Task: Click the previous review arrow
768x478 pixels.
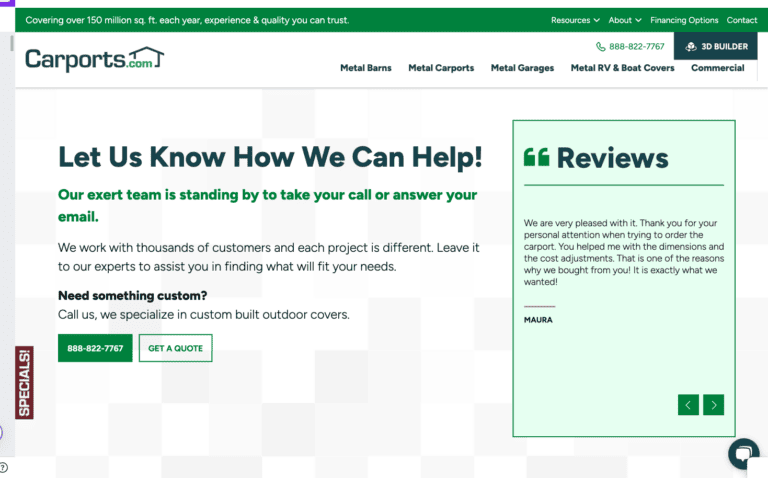Action: 688,405
